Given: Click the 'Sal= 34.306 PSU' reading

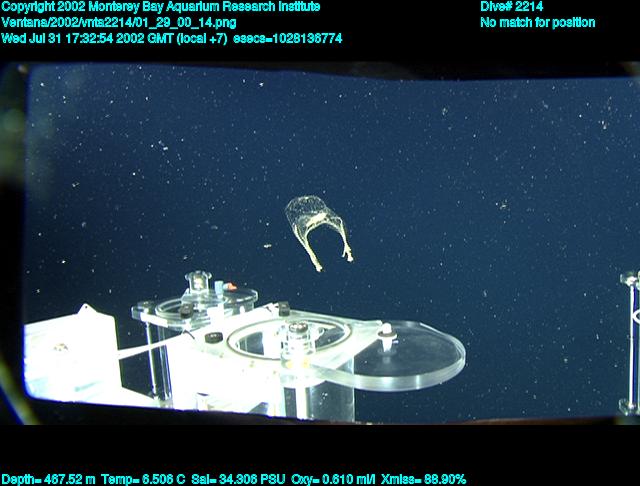Looking at the screenshot, I should point(238,479).
